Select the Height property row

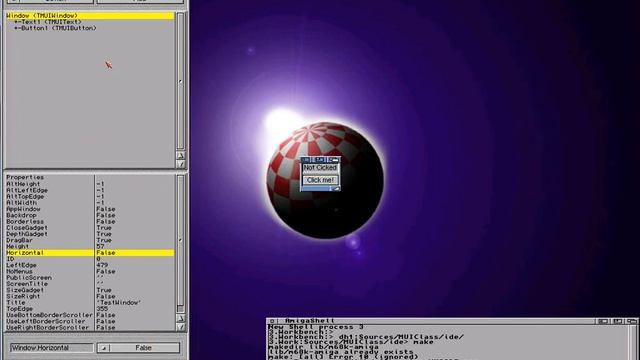point(90,247)
